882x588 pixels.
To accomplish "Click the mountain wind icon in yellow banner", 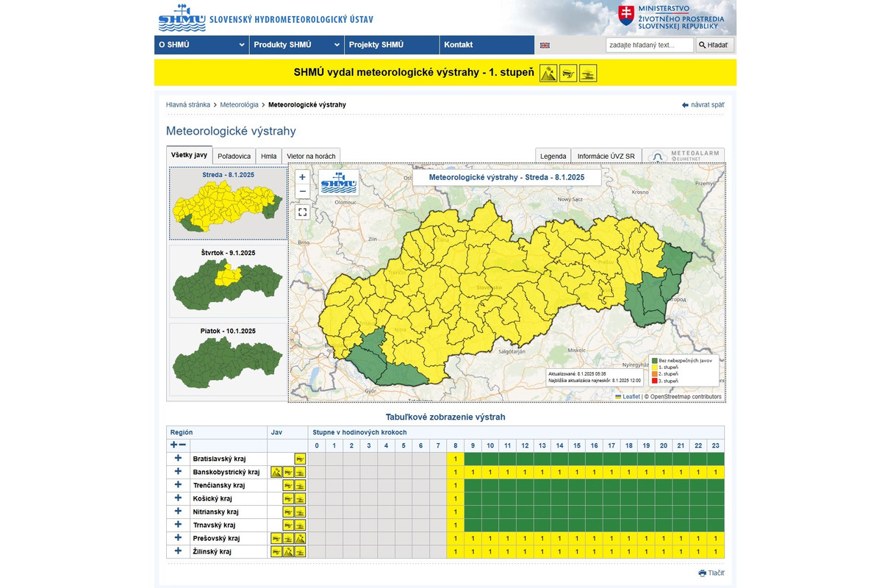I will 548,73.
